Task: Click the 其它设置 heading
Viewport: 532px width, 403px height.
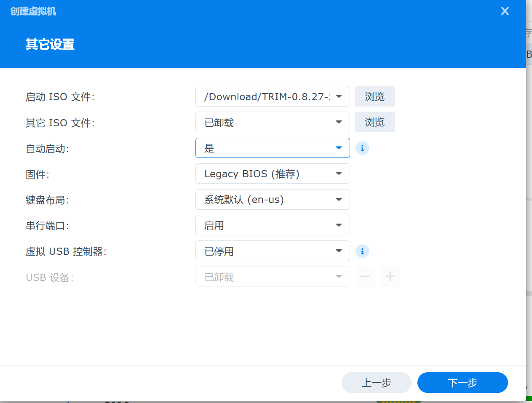Action: click(x=50, y=44)
